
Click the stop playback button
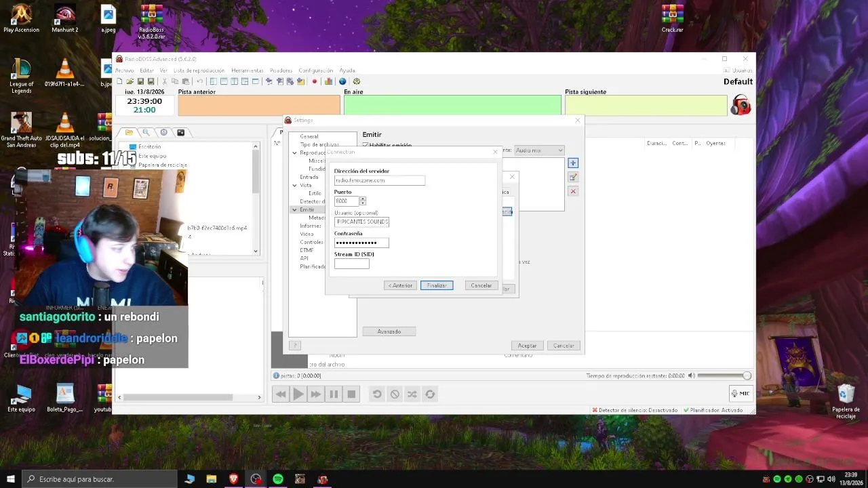[x=351, y=394]
